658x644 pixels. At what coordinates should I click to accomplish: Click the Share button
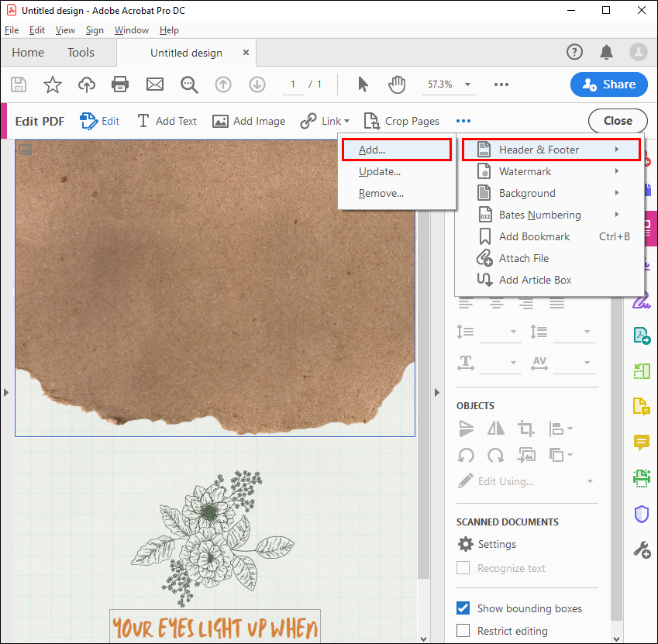coord(608,84)
